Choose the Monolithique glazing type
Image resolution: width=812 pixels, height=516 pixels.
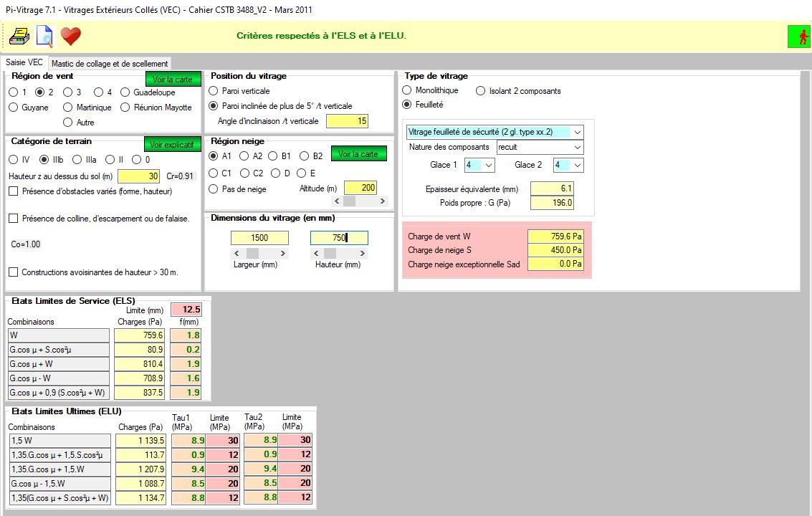tap(407, 91)
